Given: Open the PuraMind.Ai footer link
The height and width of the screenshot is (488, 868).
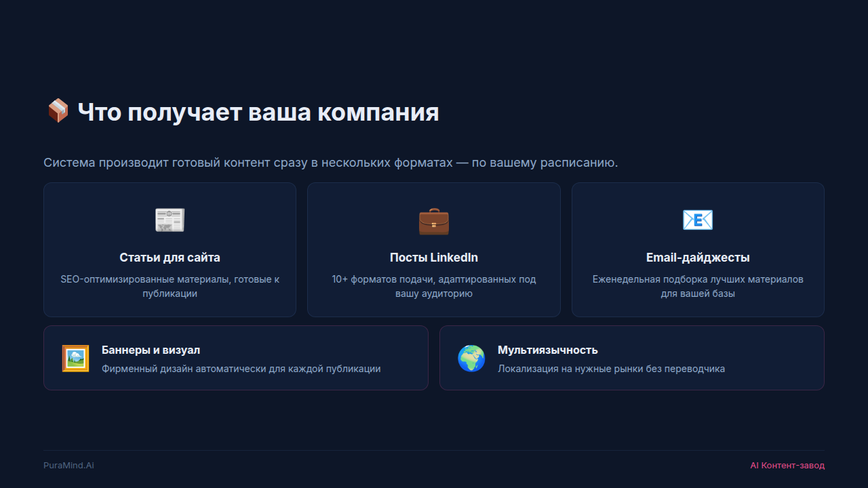Looking at the screenshot, I should click(x=68, y=466).
